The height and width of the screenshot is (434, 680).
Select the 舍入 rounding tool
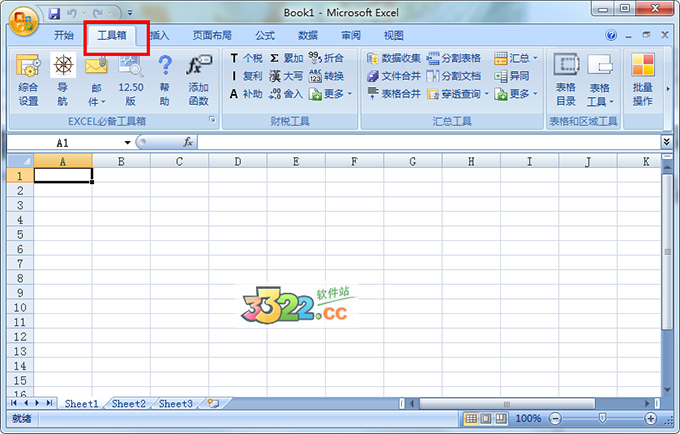tap(286, 94)
